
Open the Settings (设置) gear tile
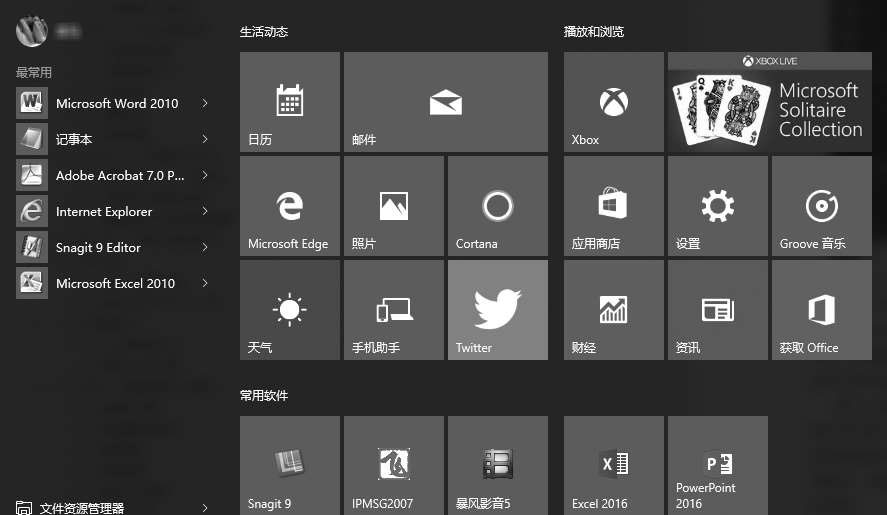pyautogui.click(x=717, y=206)
